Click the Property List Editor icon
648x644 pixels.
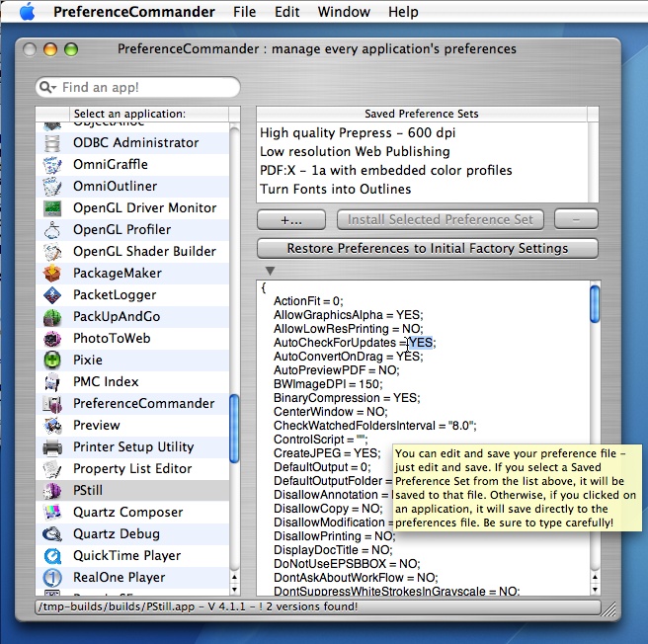point(52,469)
